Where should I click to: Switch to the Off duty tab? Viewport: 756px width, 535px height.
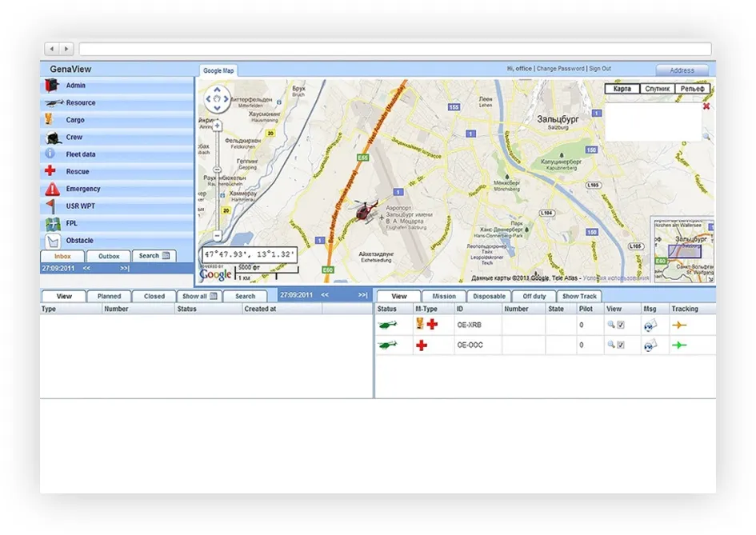534,296
